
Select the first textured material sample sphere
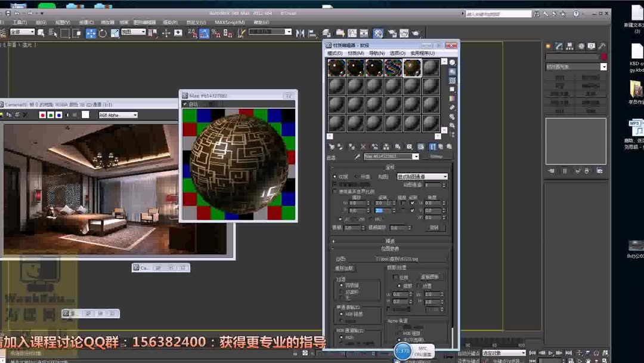337,67
